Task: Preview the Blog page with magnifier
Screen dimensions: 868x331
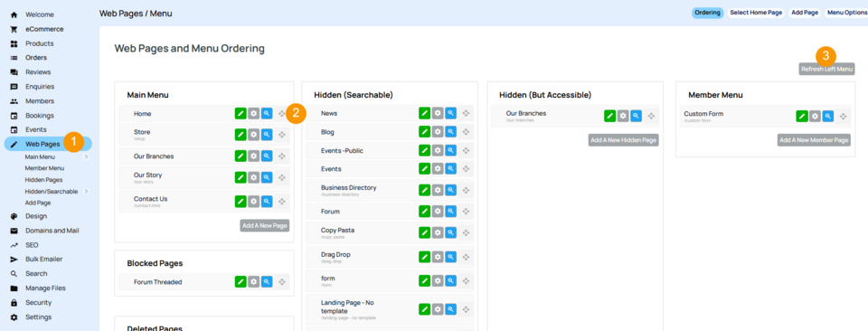Action: [451, 132]
